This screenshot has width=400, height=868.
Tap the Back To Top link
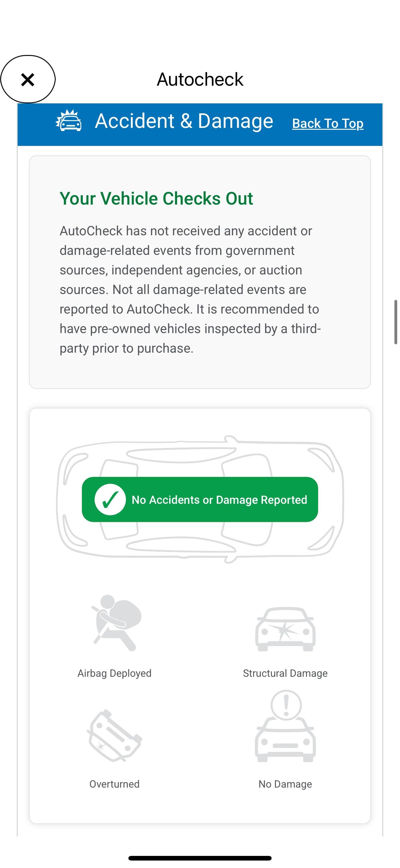[328, 123]
